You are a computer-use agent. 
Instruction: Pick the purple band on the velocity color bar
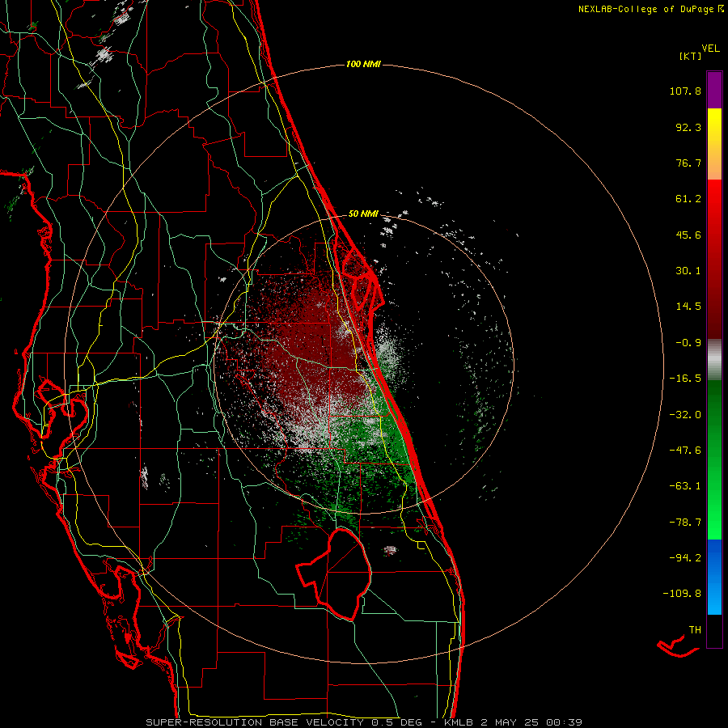pyautogui.click(x=714, y=90)
